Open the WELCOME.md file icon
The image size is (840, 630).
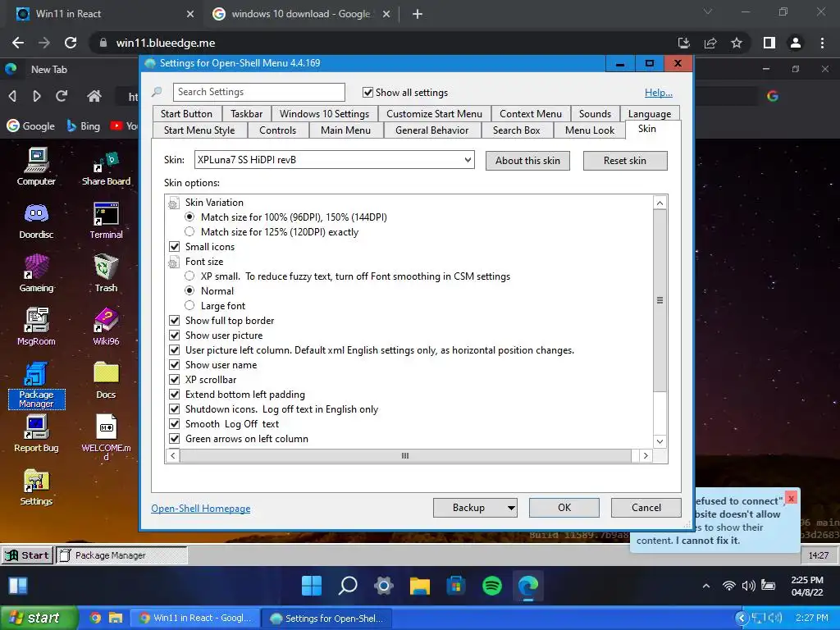point(106,437)
